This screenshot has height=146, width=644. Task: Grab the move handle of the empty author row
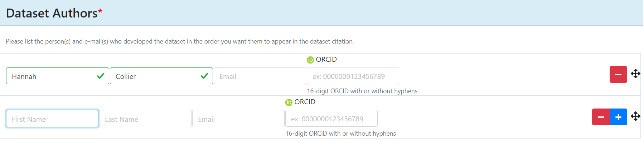[x=635, y=116]
